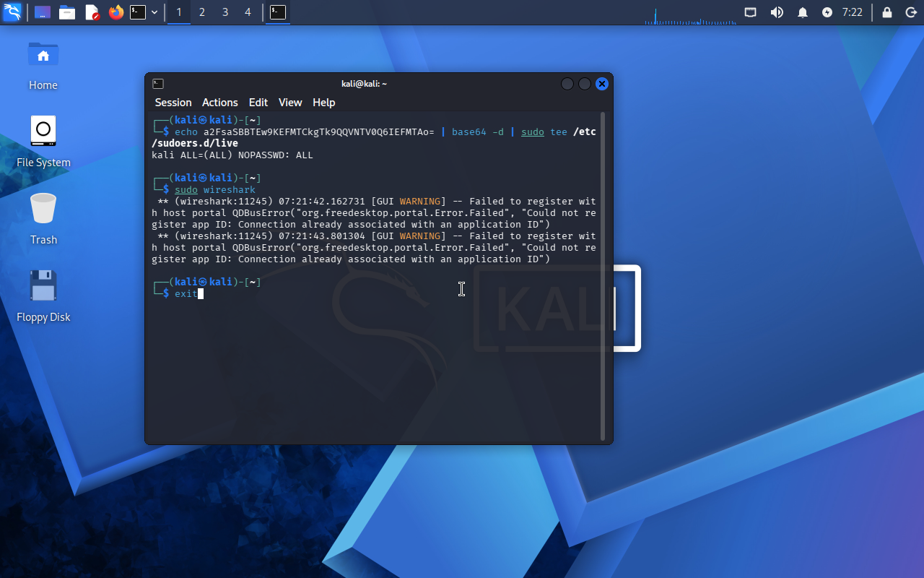This screenshot has height=578, width=924.
Task: Show notifications via the bell icon
Action: pyautogui.click(x=802, y=12)
